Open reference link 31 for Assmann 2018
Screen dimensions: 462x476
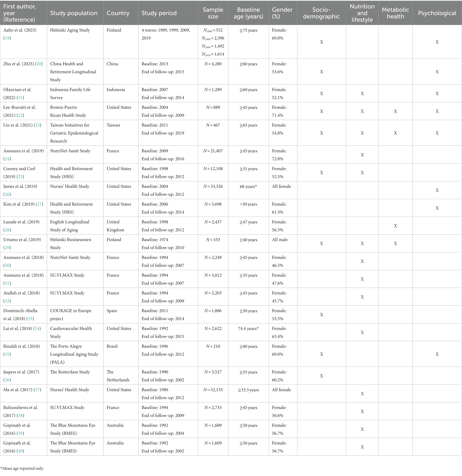[x=7, y=283]
